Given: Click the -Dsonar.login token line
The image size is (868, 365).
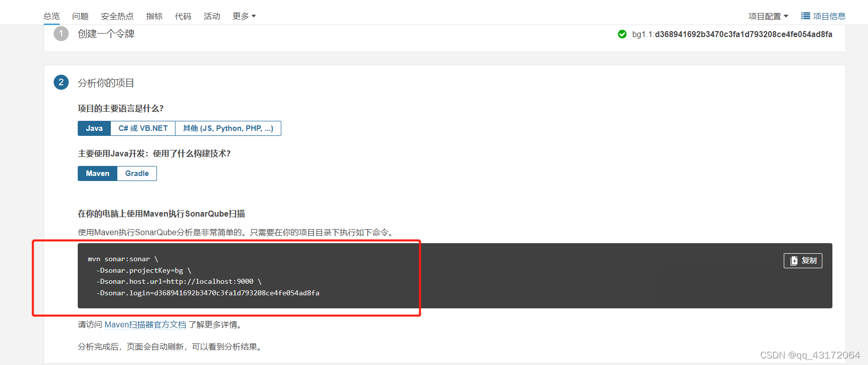Looking at the screenshot, I should (208, 293).
